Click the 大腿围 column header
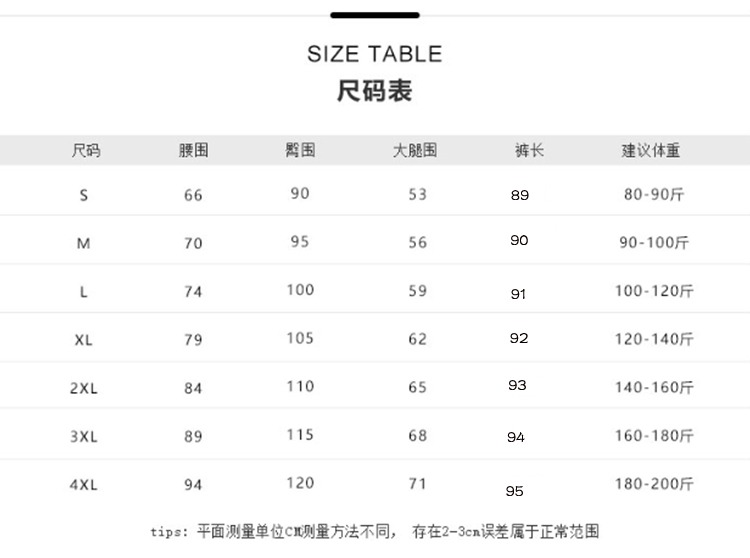Image resolution: width=750 pixels, height=558 pixels. pos(415,150)
